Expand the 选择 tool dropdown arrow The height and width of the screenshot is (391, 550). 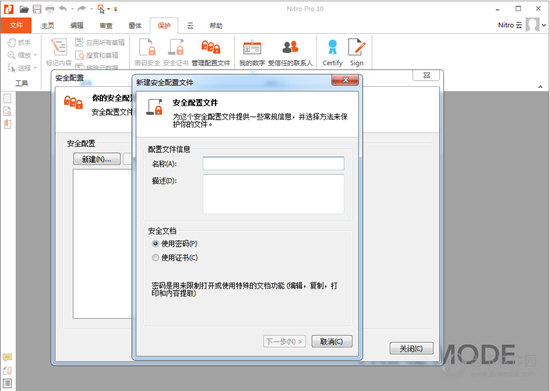click(x=35, y=68)
